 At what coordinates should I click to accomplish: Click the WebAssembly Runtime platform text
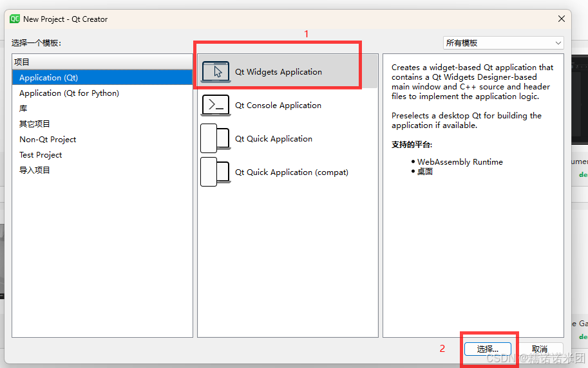pos(460,162)
